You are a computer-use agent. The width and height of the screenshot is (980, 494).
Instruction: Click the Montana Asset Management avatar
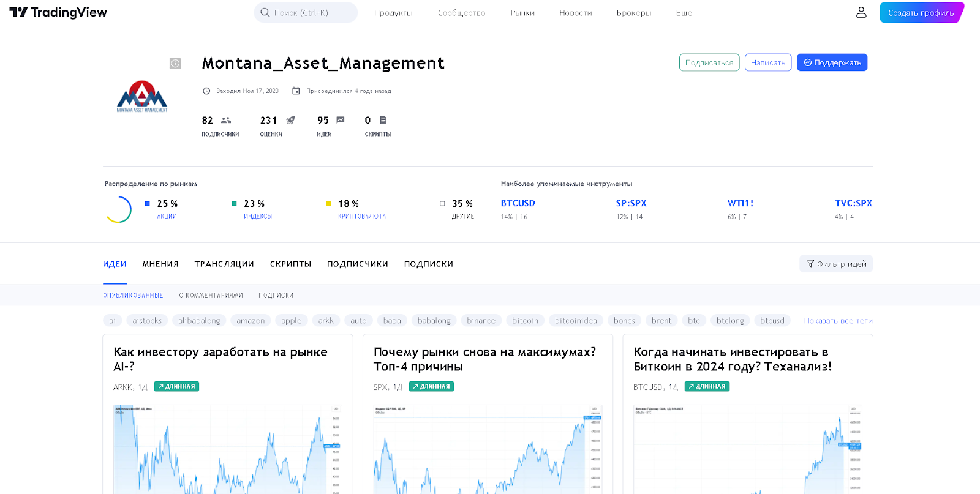(x=142, y=96)
